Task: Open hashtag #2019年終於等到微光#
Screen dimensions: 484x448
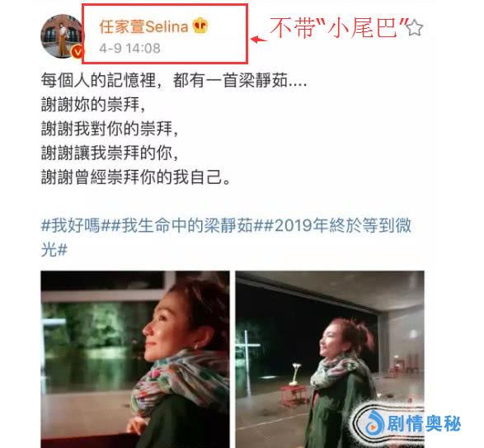Action: [x=226, y=237]
